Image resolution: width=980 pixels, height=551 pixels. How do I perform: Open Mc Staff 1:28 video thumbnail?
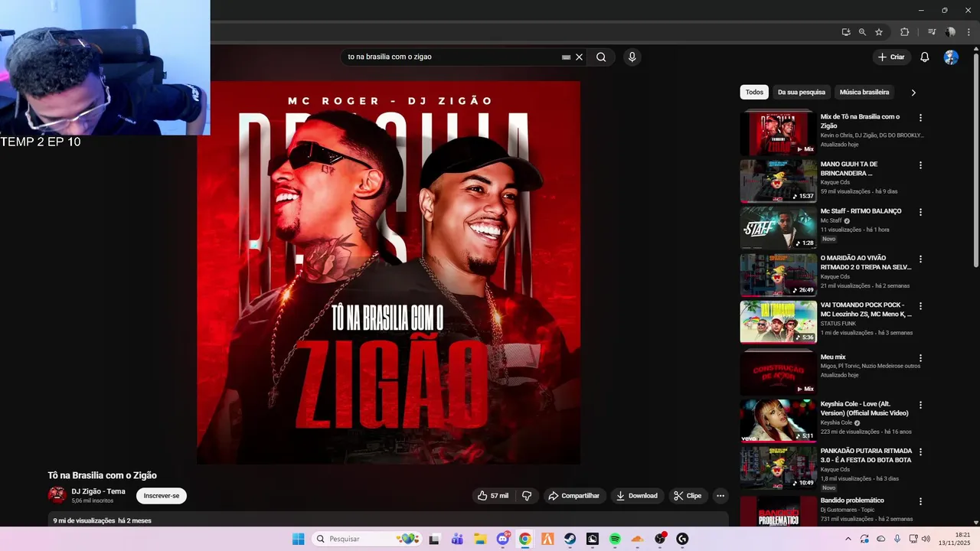click(778, 228)
